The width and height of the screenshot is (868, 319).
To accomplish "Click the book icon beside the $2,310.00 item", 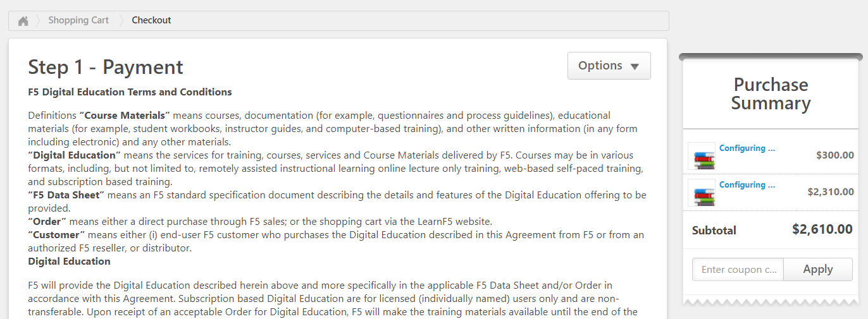I will click(x=702, y=193).
